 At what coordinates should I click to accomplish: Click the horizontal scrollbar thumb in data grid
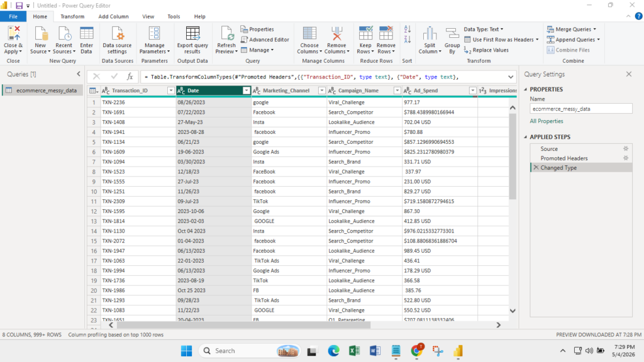[243, 325]
